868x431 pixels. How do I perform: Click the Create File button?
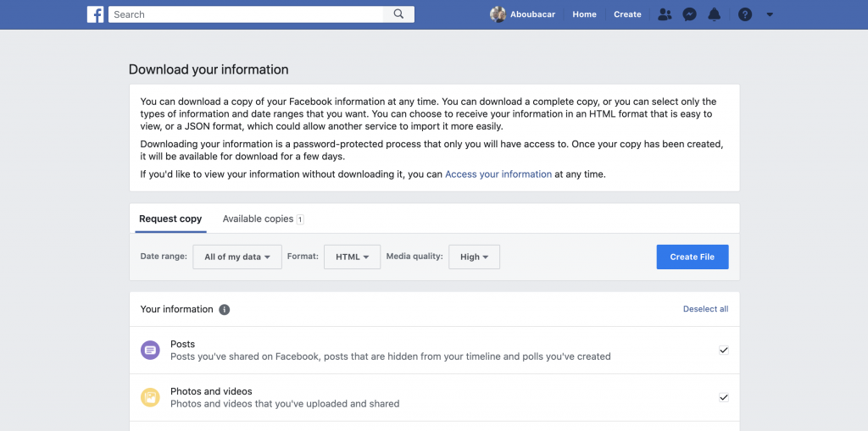pos(693,257)
